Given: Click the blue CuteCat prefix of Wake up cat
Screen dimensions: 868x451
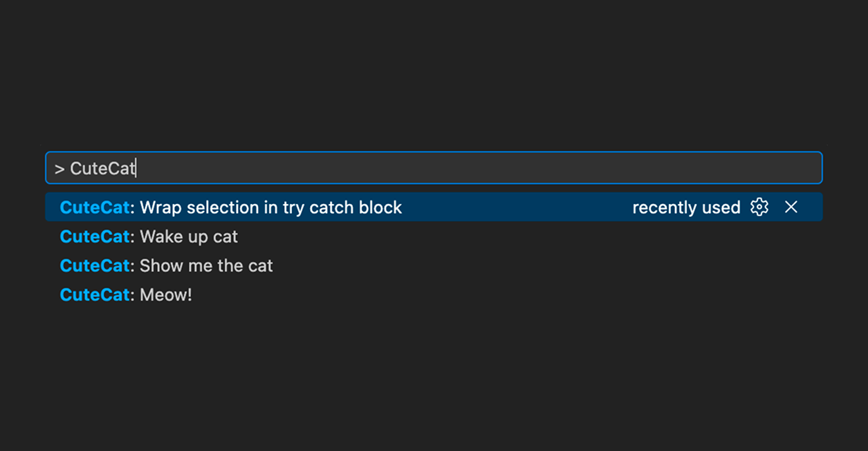Looking at the screenshot, I should pyautogui.click(x=95, y=237).
